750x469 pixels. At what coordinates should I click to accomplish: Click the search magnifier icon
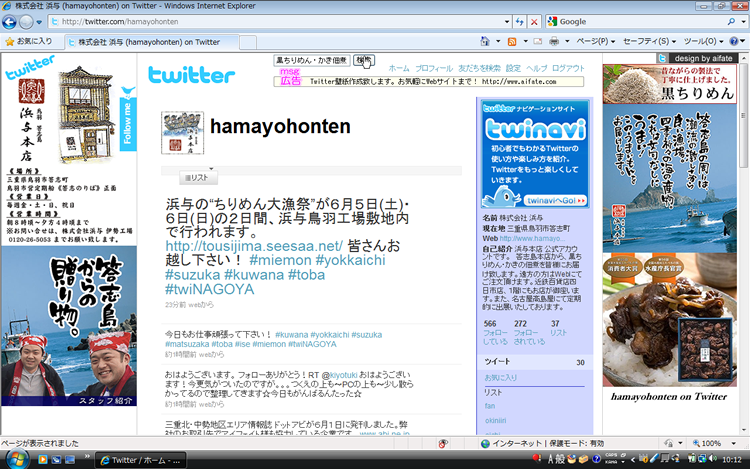pyautogui.click(x=731, y=22)
